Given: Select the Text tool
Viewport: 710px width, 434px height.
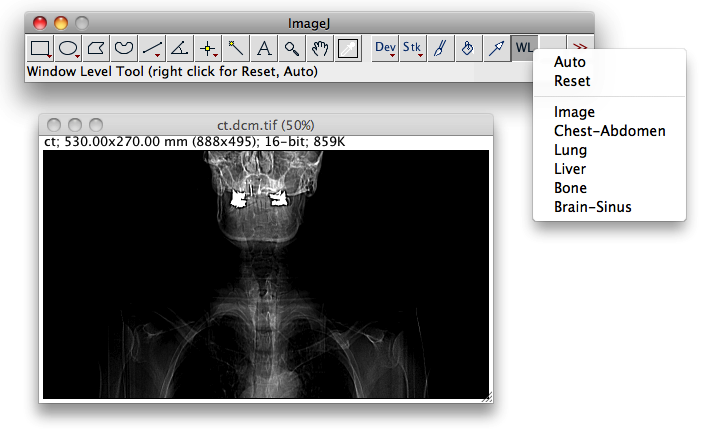Looking at the screenshot, I should [x=264, y=48].
